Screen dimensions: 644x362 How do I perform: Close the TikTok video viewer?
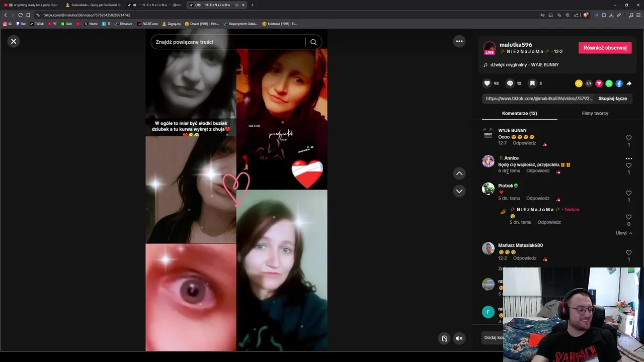point(14,41)
